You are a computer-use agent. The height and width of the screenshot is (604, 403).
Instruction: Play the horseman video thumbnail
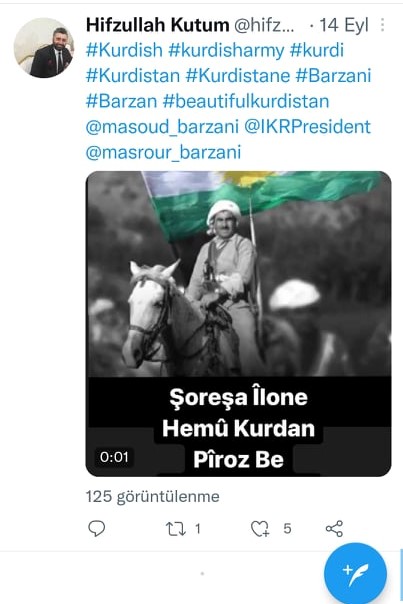point(238,324)
